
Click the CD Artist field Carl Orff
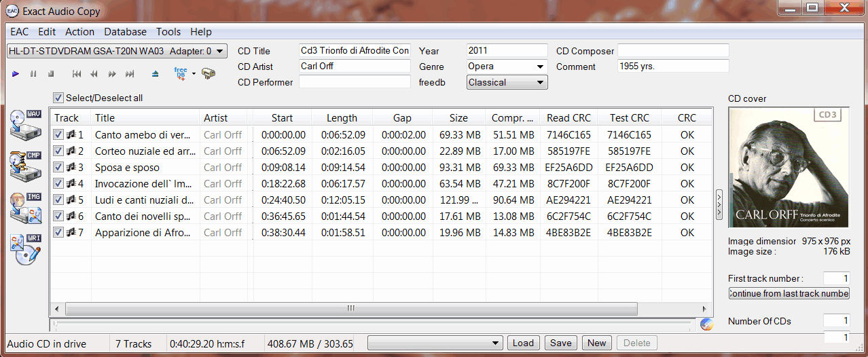click(x=355, y=66)
